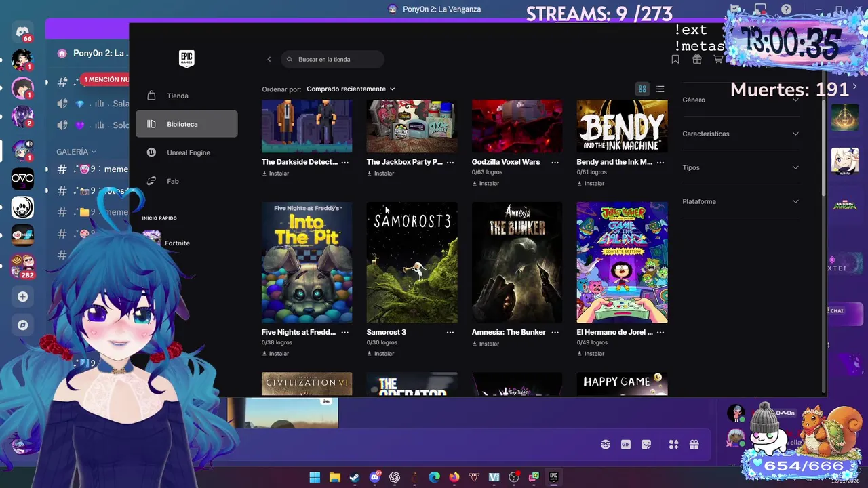Open the Epic gift icon in header

[x=696, y=60]
